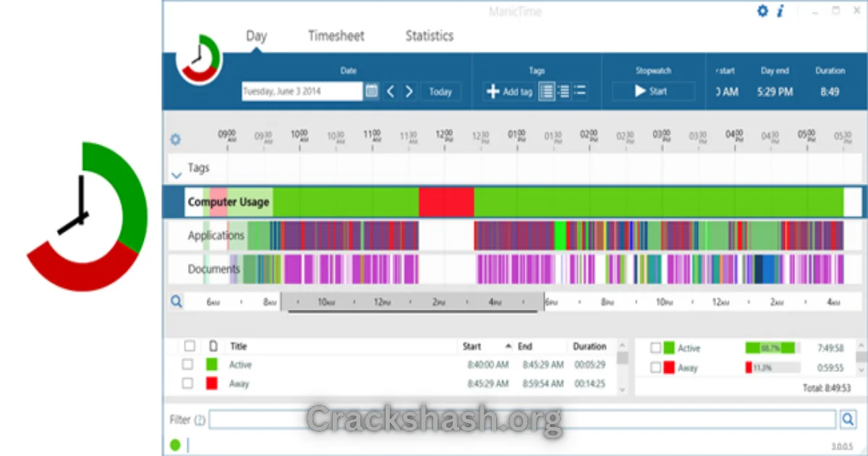Image resolution: width=868 pixels, height=456 pixels.
Task: Open the info icon in title bar
Action: click(x=780, y=11)
